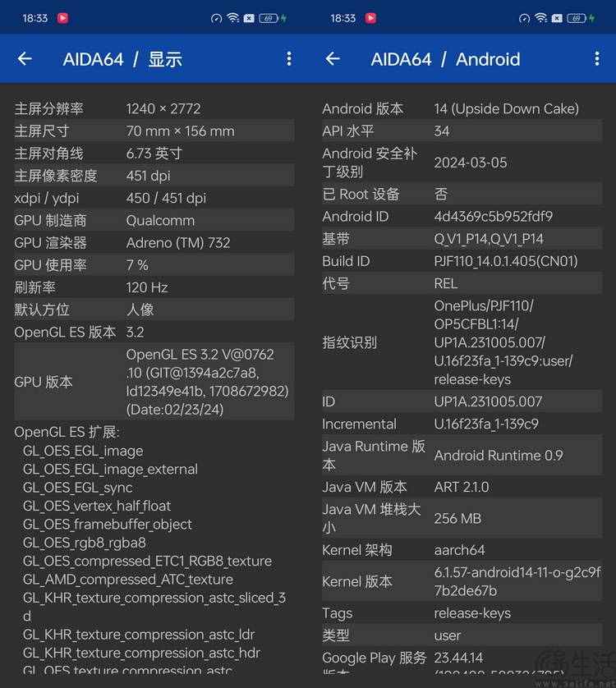Image resolution: width=616 pixels, height=688 pixels.
Task: Select the Incremental U.16f23fa_1-139c9 row
Action: click(x=462, y=424)
